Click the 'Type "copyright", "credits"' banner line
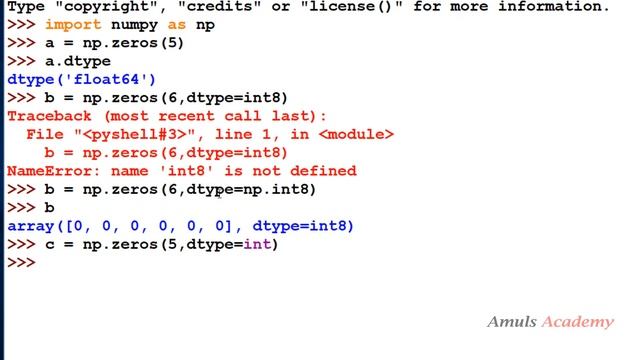640x360 pixels. [x=309, y=7]
